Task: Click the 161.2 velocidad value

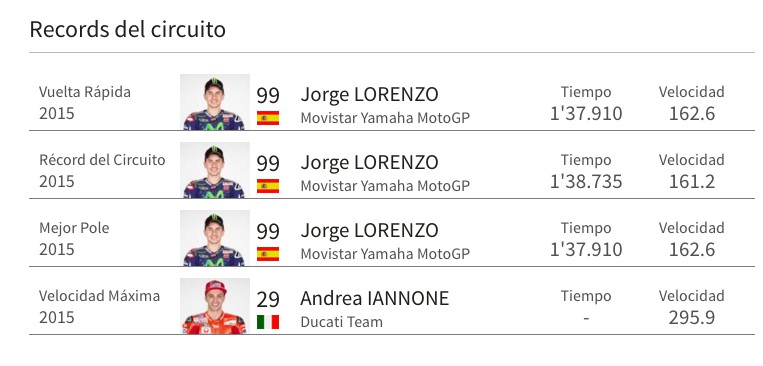Action: pyautogui.click(x=691, y=182)
